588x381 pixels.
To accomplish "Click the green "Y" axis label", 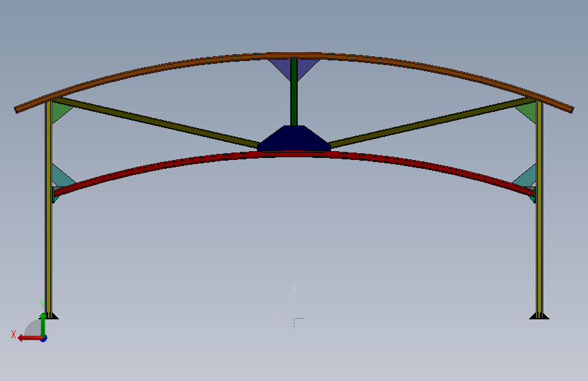I will tap(43, 305).
